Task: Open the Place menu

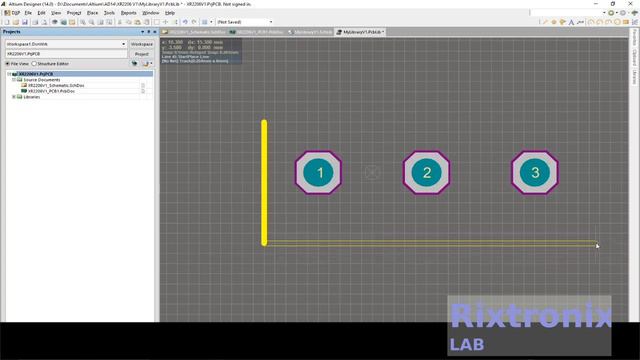Action: (x=92, y=13)
